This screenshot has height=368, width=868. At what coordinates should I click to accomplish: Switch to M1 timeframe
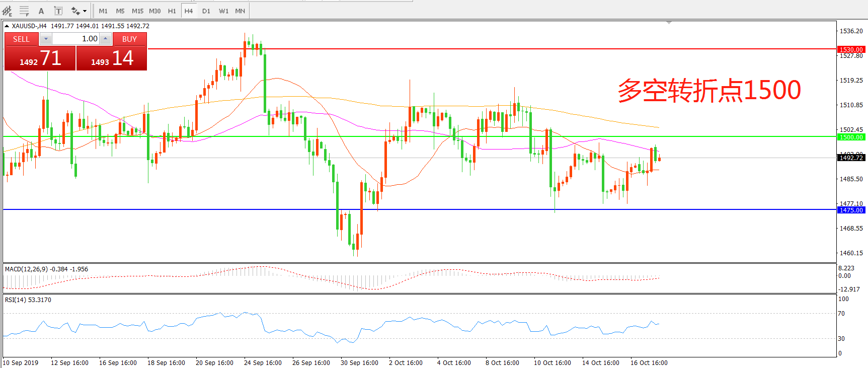(103, 11)
